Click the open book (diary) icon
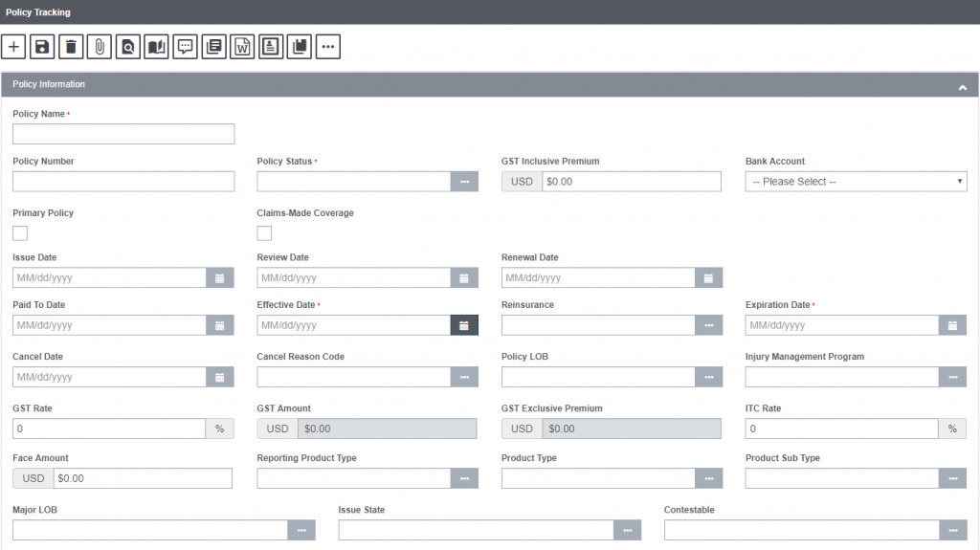The height and width of the screenshot is (550, 980). click(x=156, y=47)
